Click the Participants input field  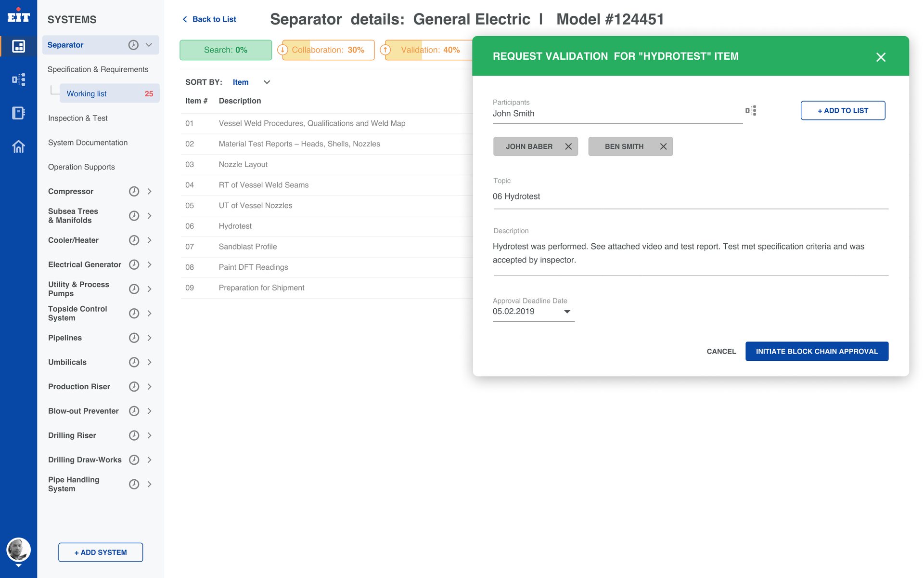(617, 114)
